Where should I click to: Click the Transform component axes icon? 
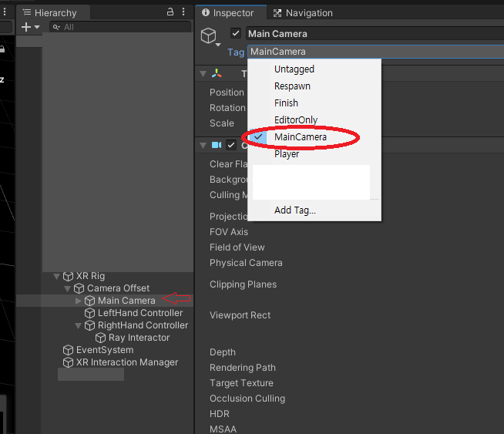tap(217, 74)
